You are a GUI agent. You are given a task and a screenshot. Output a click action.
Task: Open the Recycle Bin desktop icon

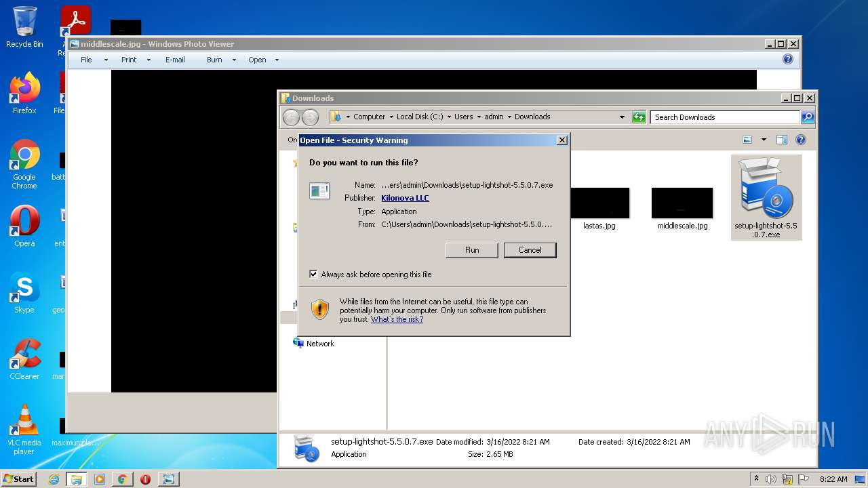pos(24,27)
